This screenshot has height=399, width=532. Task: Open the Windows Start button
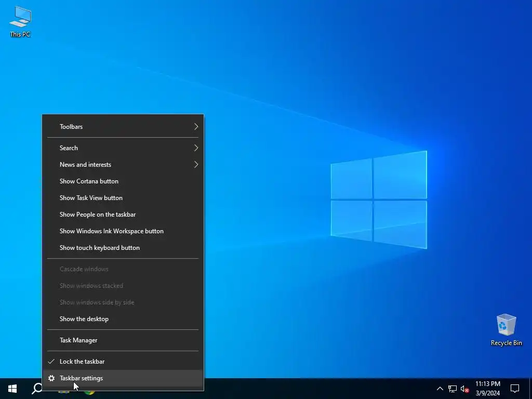[12, 389]
